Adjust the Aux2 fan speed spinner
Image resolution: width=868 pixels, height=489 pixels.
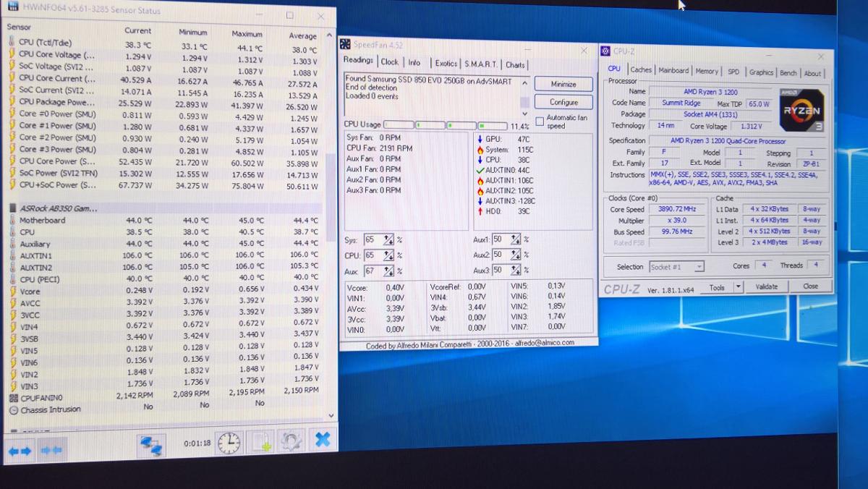pos(516,255)
